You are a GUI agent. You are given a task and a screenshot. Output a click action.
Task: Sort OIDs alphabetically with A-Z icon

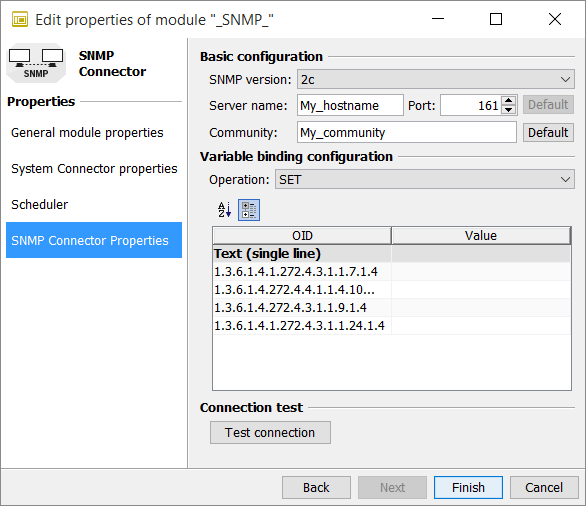pos(225,210)
